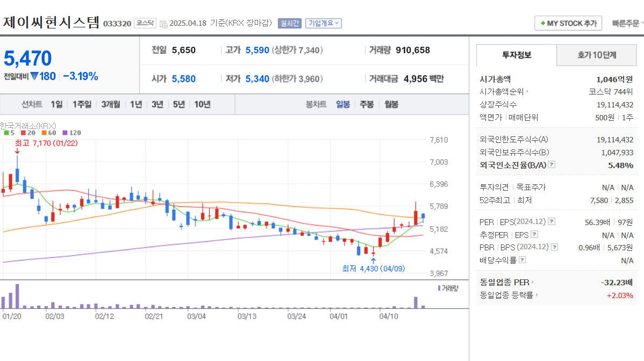Click the clock icon beside the date
644x361 pixels.
click(164, 23)
